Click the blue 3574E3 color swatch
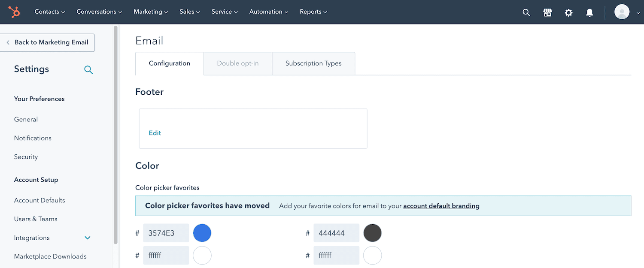The height and width of the screenshot is (268, 644). coord(202,233)
